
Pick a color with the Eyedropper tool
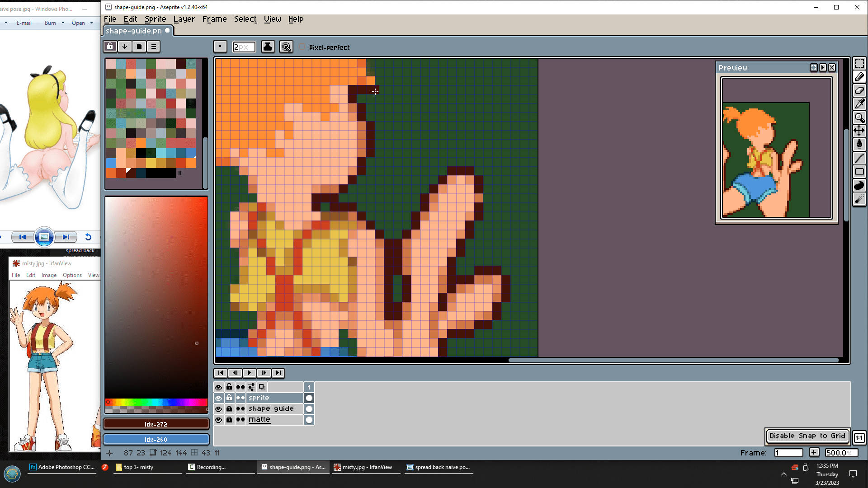(x=860, y=103)
